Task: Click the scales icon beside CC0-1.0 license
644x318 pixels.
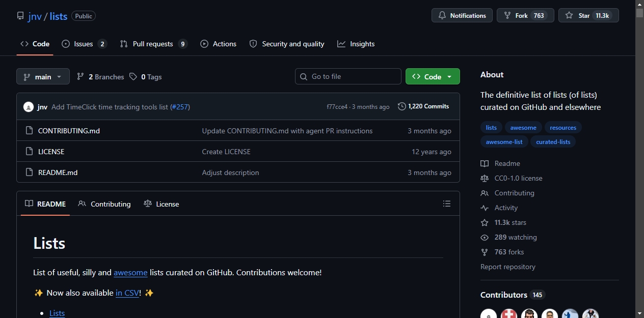Action: pos(485,178)
